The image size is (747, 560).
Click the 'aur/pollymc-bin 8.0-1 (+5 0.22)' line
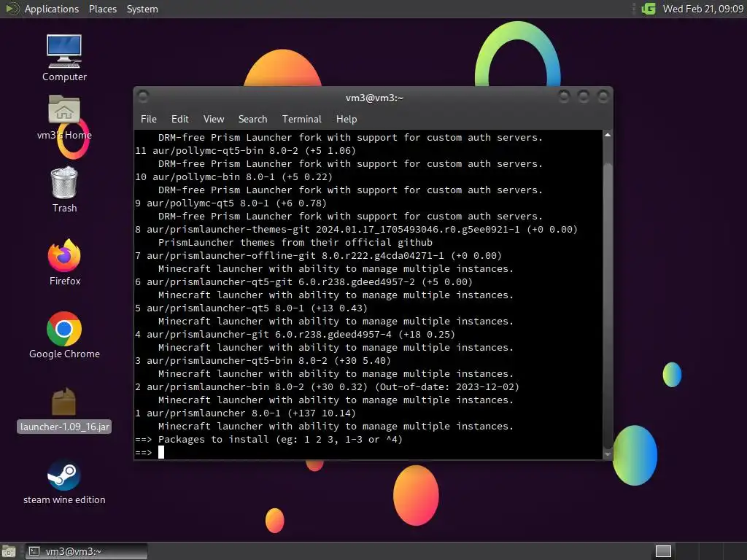233,176
